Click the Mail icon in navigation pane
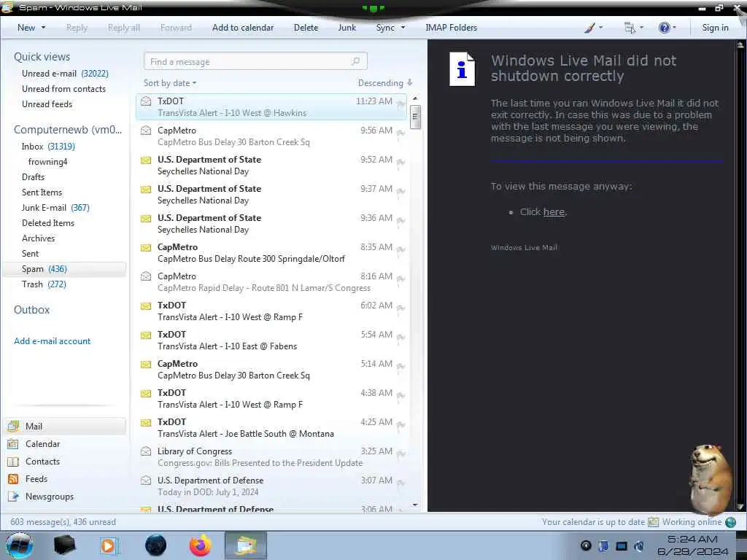Viewport: 747px width, 560px height. click(x=13, y=426)
